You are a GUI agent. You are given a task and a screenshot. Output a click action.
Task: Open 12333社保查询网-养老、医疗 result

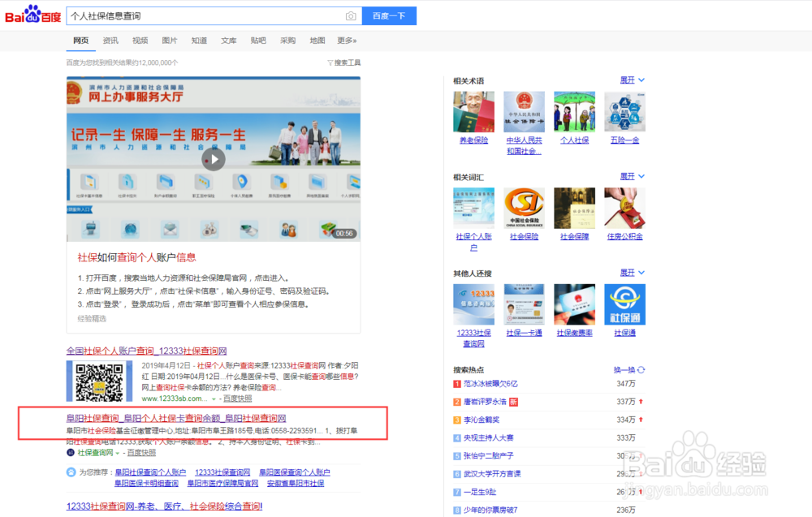click(x=164, y=506)
